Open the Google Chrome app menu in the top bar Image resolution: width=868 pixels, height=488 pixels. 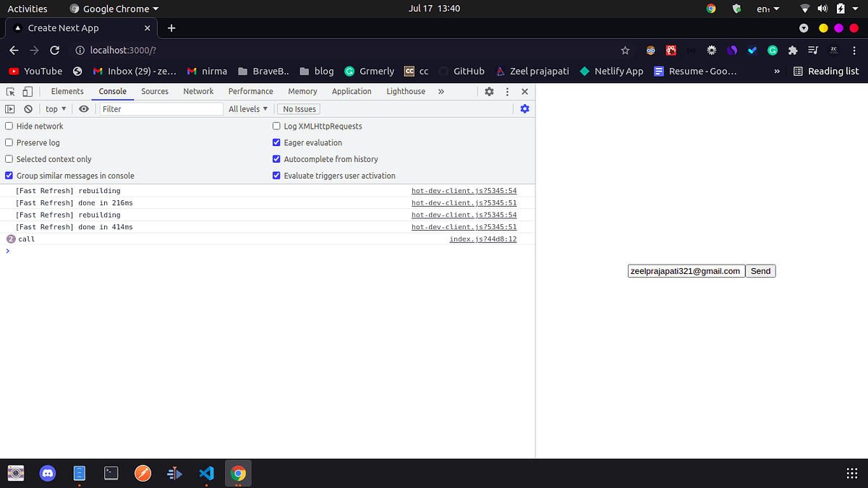pyautogui.click(x=115, y=9)
